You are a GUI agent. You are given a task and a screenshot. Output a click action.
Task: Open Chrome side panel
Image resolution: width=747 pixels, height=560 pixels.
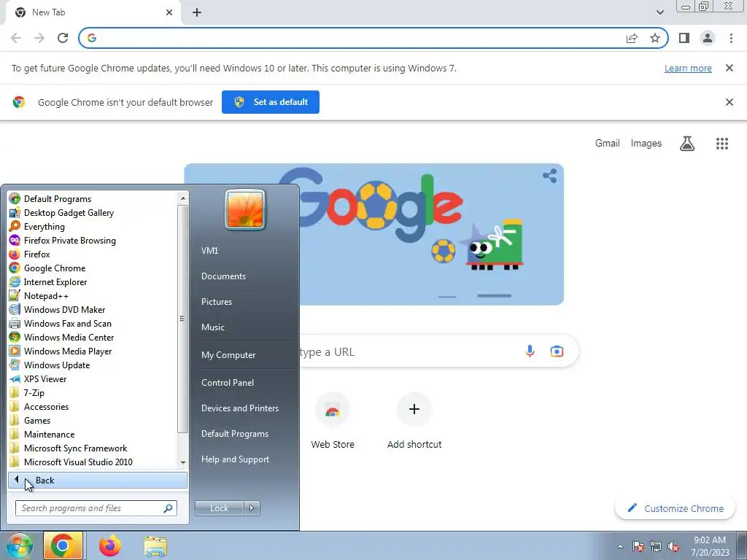[684, 38]
